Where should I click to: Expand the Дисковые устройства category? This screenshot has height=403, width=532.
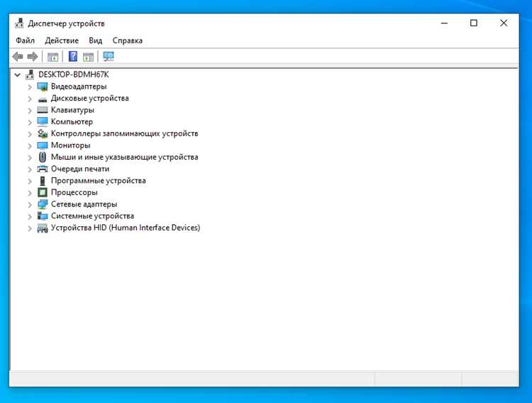[x=30, y=99]
